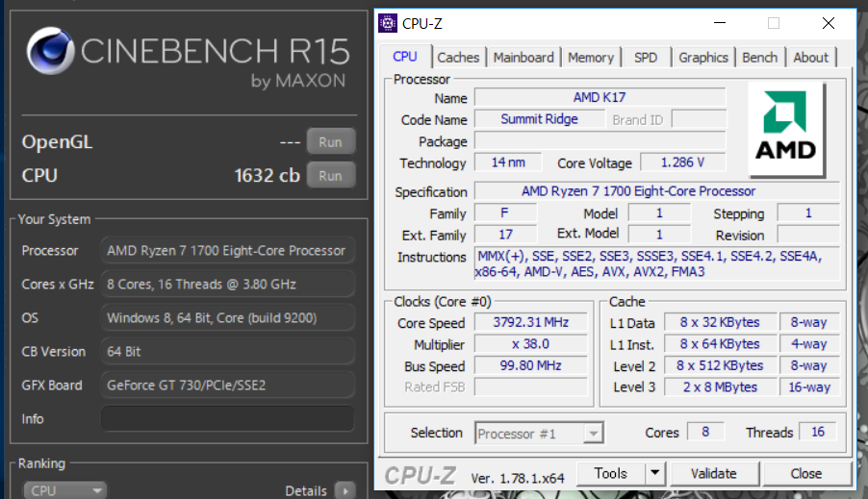Click the Instructions list text

point(657,263)
